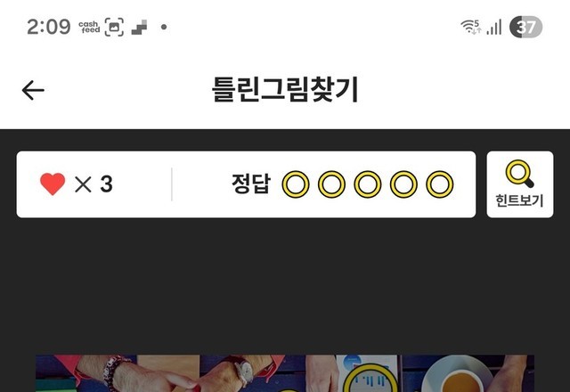Tap the Wi-Fi status icon
Image resolution: width=570 pixels, height=392 pixels.
click(471, 27)
